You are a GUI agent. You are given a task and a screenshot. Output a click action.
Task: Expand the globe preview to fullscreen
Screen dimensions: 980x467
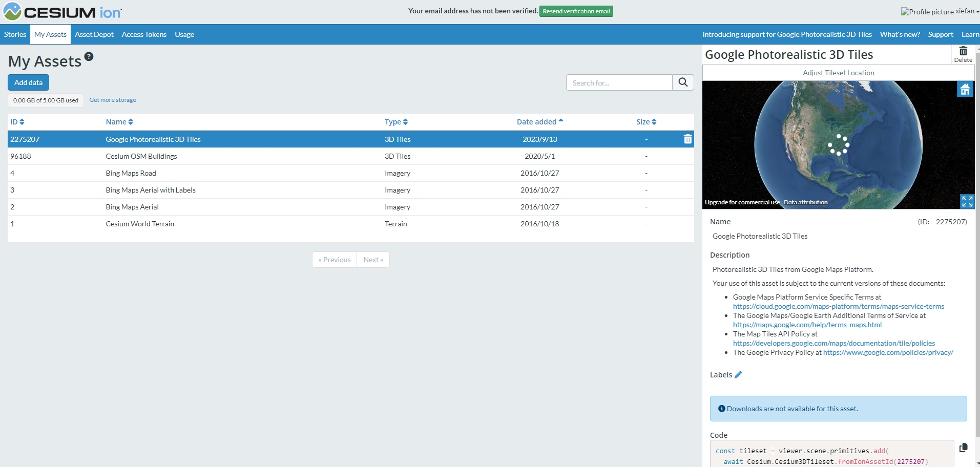(967, 201)
